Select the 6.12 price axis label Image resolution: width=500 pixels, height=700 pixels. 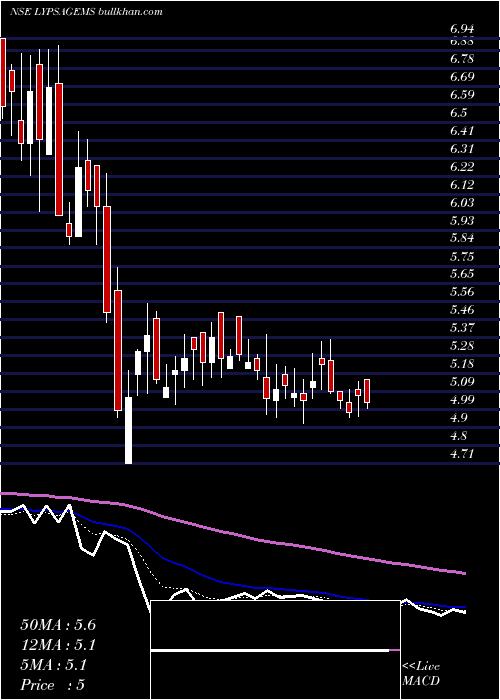(462, 184)
